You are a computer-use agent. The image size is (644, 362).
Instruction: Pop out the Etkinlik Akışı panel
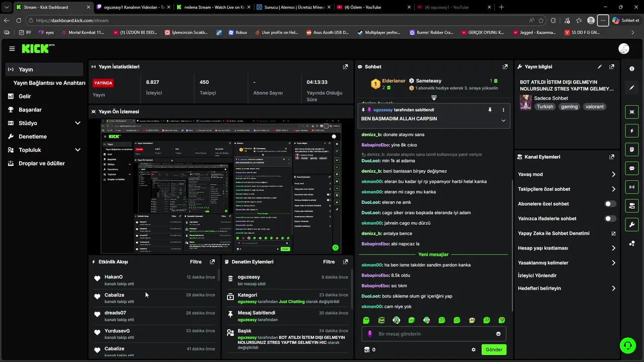click(212, 262)
